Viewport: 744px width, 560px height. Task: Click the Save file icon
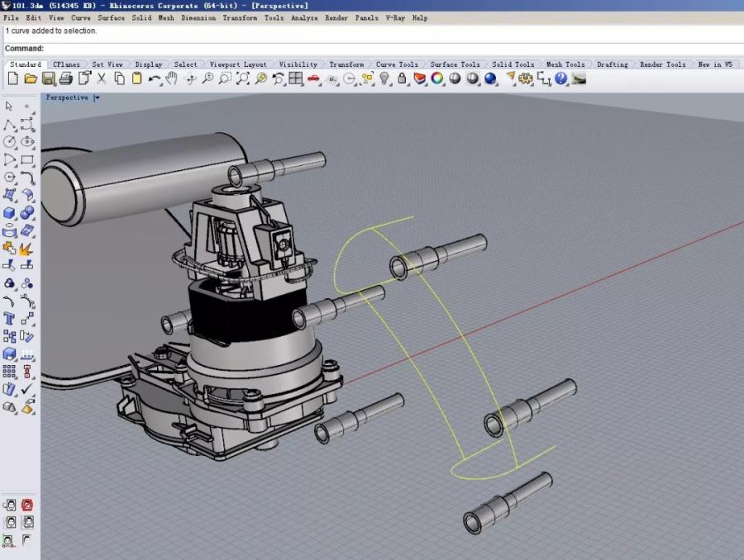point(48,78)
